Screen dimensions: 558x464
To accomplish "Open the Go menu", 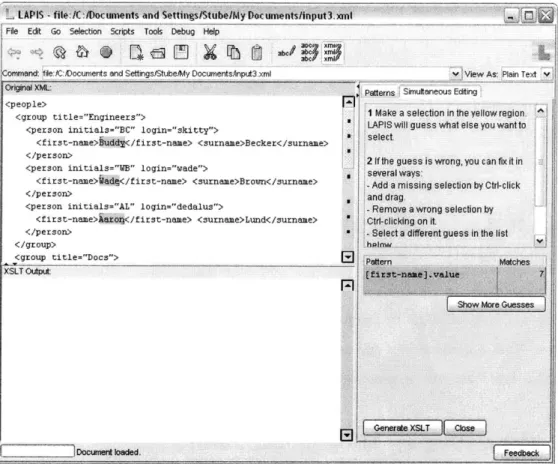I will (x=56, y=31).
